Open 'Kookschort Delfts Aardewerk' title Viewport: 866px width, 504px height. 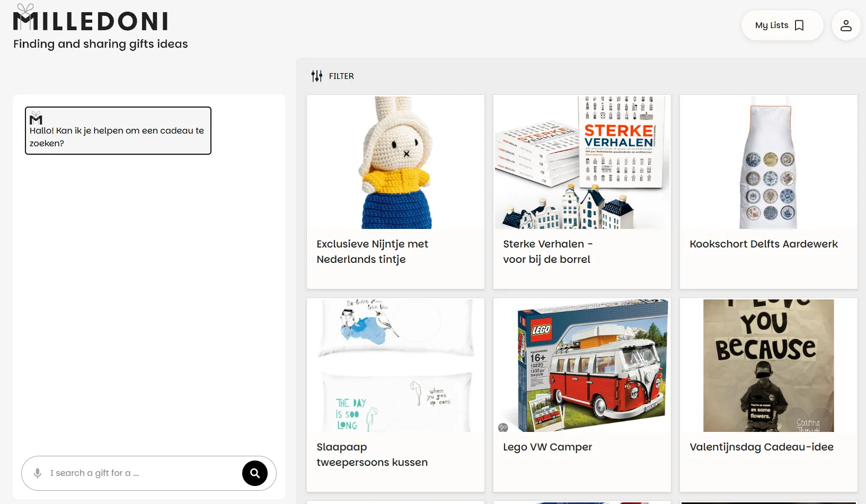tap(764, 244)
